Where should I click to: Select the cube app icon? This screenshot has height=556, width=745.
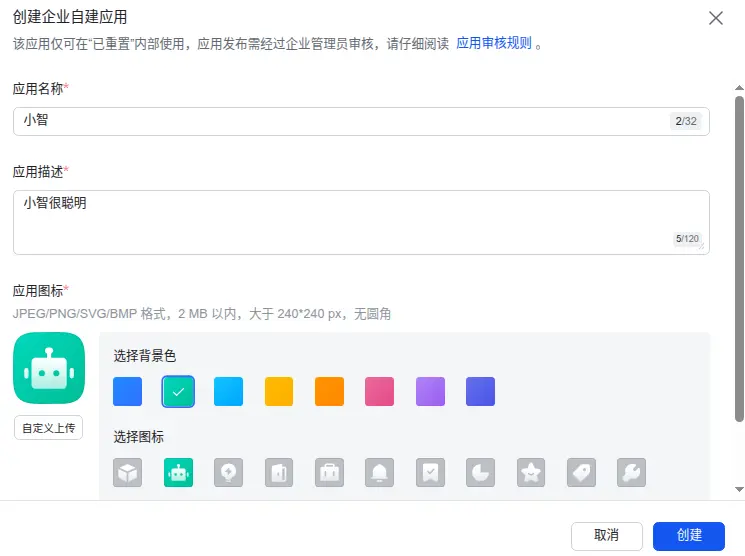(x=127, y=472)
